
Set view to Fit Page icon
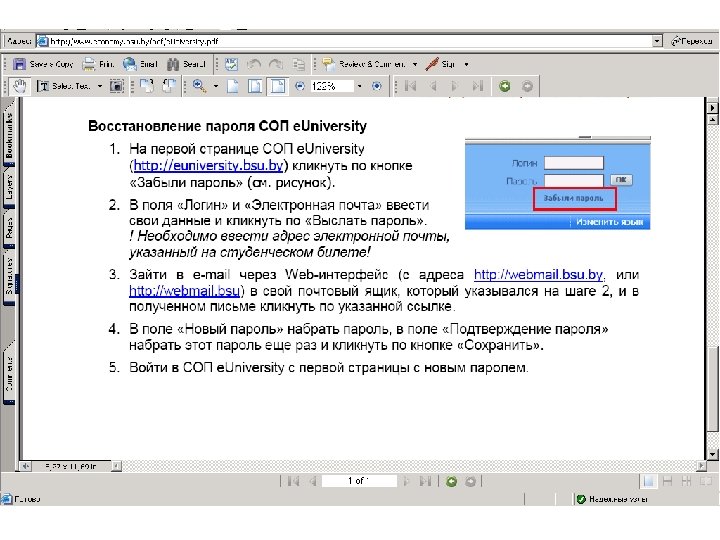point(255,86)
